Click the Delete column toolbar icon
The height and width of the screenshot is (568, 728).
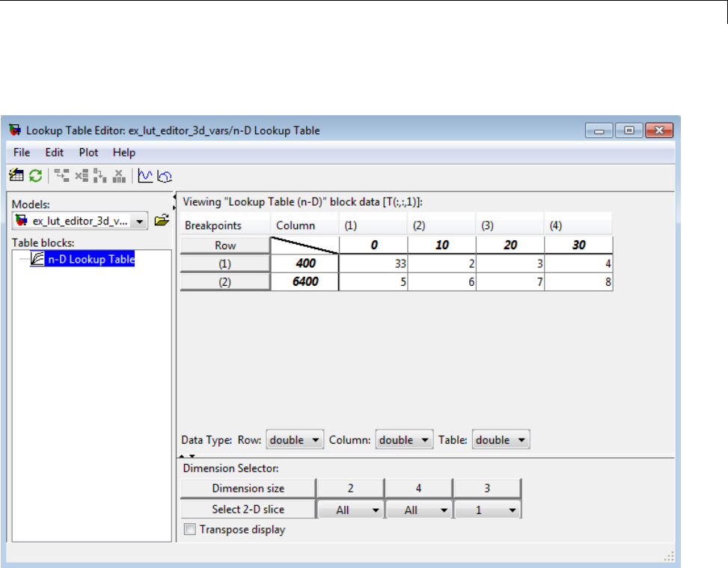[119, 176]
